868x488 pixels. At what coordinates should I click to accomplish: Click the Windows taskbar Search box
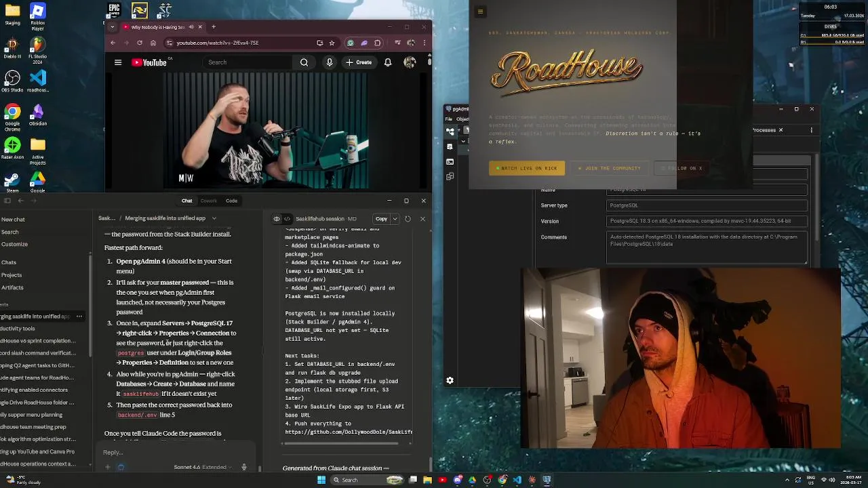[x=368, y=480]
